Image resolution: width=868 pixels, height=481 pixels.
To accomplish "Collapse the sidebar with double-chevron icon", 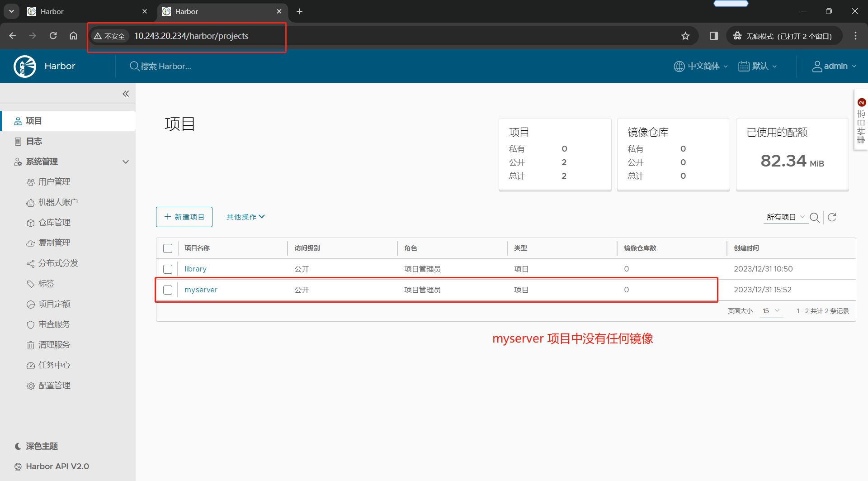I will pos(126,94).
